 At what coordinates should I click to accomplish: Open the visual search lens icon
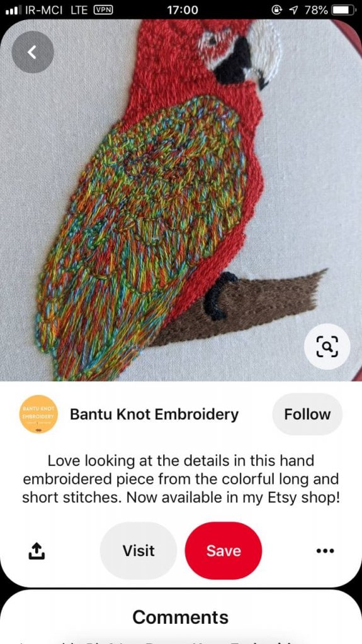coord(327,347)
